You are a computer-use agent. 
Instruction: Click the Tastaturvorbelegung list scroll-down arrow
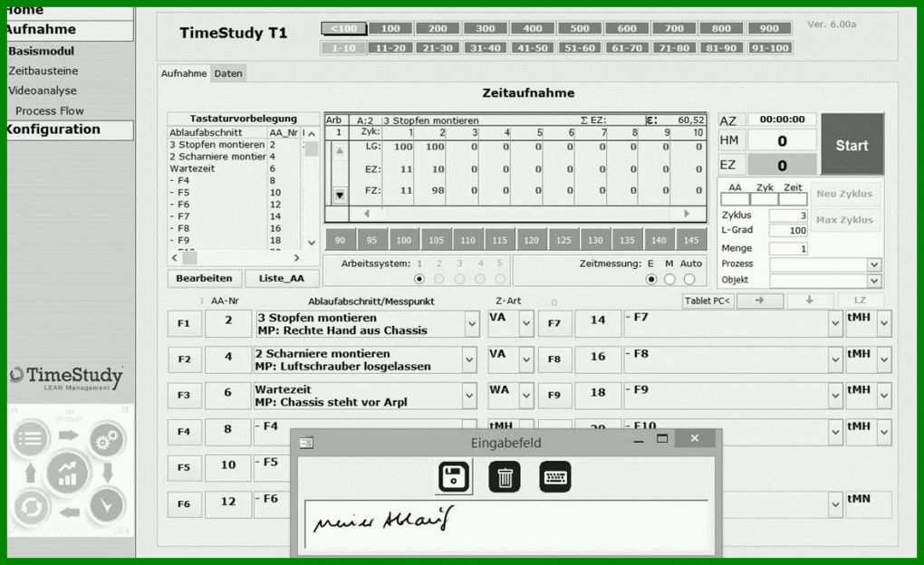click(312, 243)
